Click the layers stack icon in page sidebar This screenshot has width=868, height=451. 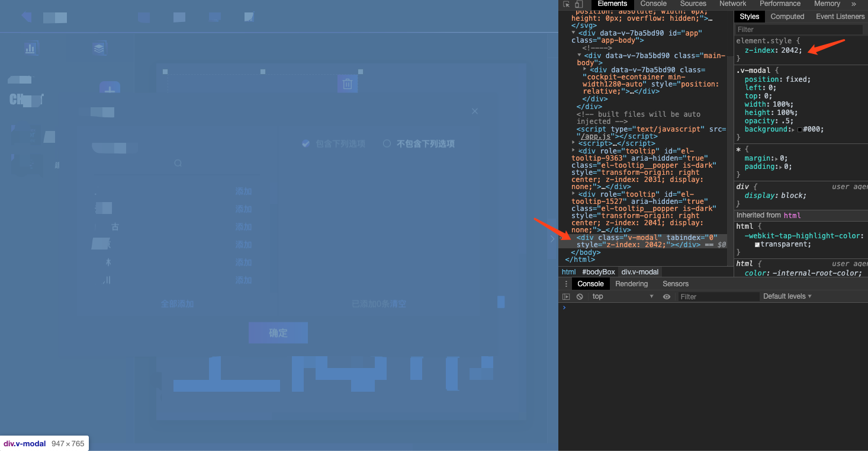pos(99,49)
